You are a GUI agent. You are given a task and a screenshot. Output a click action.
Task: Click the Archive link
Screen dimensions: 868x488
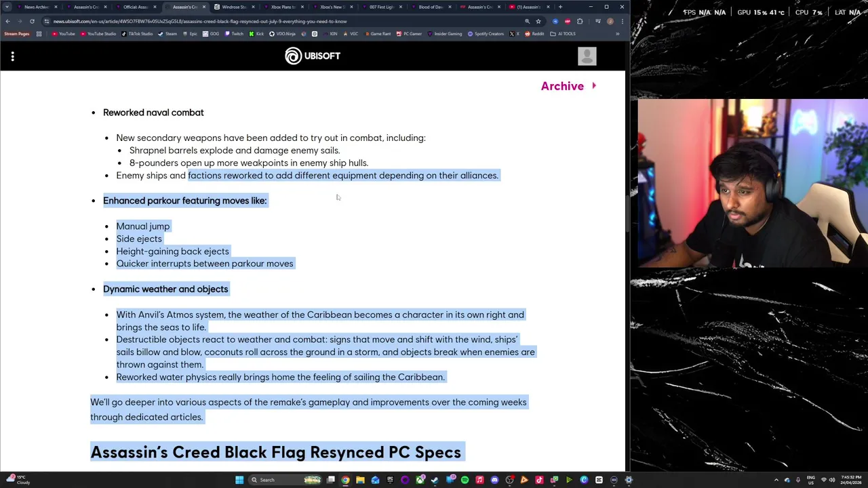pyautogui.click(x=568, y=86)
